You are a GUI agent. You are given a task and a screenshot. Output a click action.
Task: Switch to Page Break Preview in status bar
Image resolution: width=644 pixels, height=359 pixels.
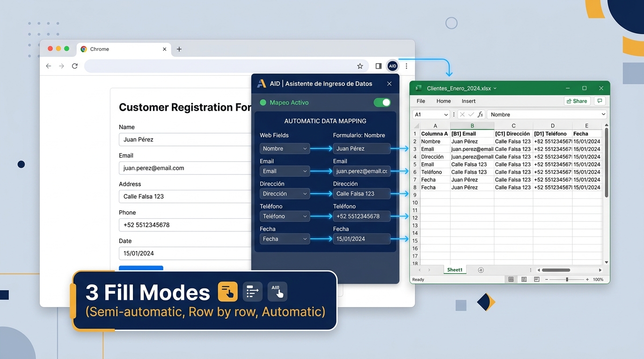click(536, 280)
